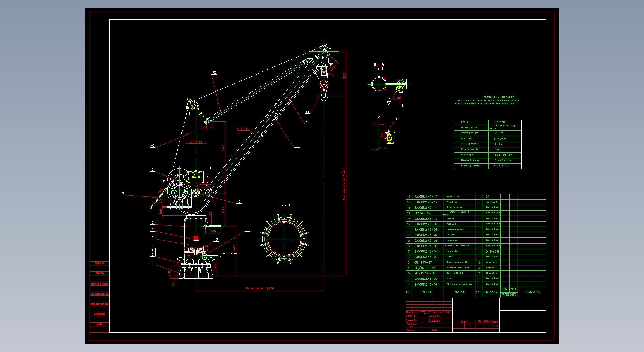644x352 pixels.
Task: Click the 'WEIGHT' header cell
Action: pyautogui.click(x=509, y=295)
